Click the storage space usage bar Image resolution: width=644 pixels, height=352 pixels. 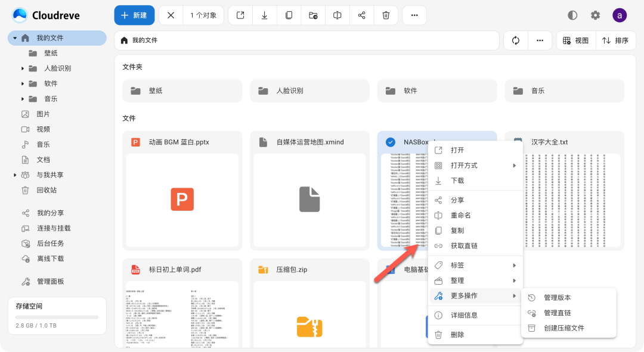click(x=57, y=317)
